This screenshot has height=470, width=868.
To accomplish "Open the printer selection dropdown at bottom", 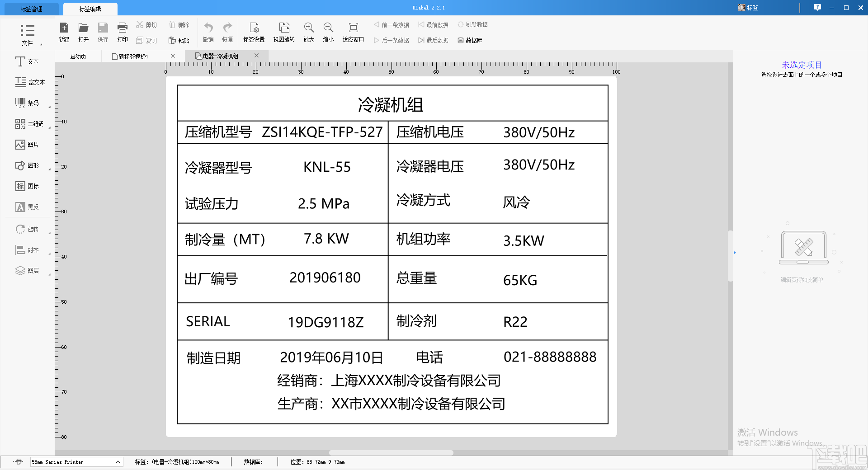I will [117, 462].
